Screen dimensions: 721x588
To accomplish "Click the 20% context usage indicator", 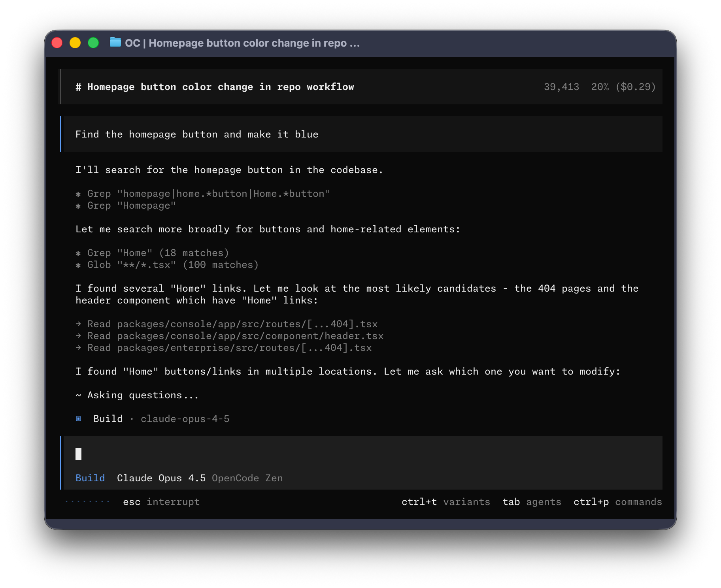I will coord(600,87).
